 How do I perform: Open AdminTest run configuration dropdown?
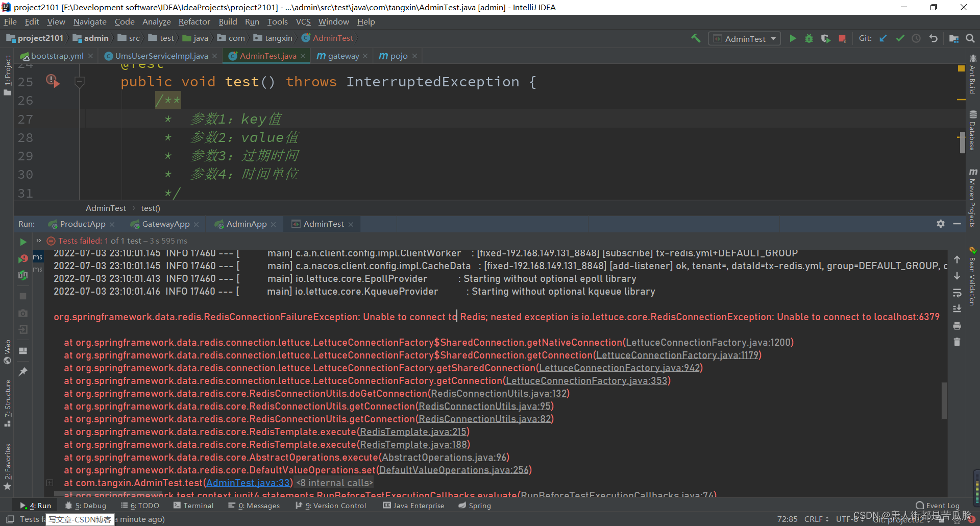point(745,39)
